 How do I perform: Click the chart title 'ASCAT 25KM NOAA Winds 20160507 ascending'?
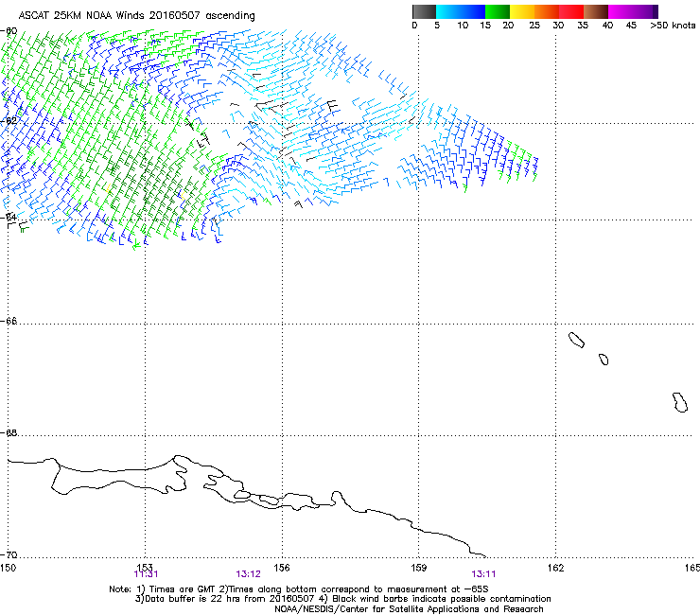click(136, 16)
